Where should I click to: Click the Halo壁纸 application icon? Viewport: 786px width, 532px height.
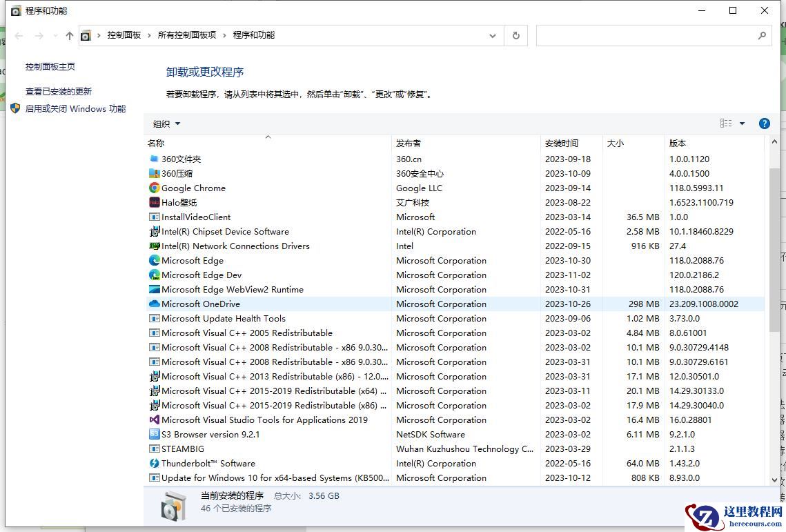click(x=153, y=202)
